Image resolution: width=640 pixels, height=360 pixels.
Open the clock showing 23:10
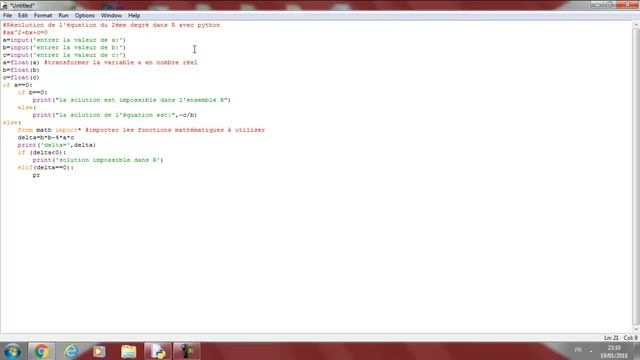(614, 348)
